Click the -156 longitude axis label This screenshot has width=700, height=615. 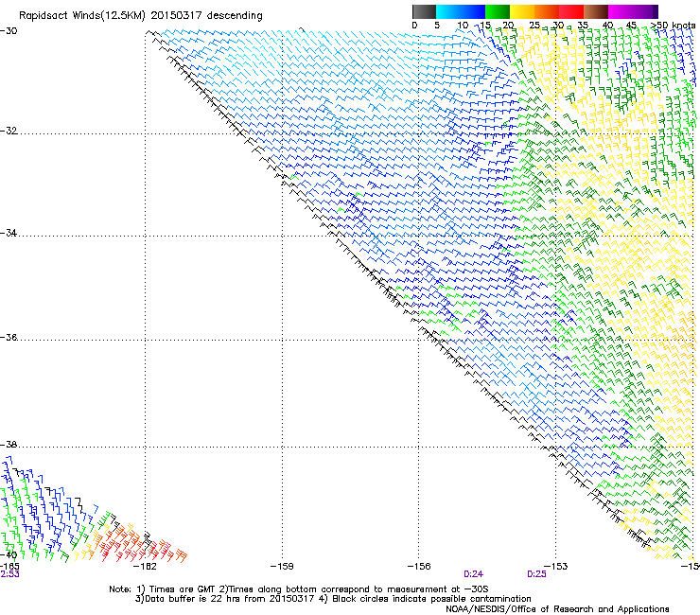(x=419, y=567)
